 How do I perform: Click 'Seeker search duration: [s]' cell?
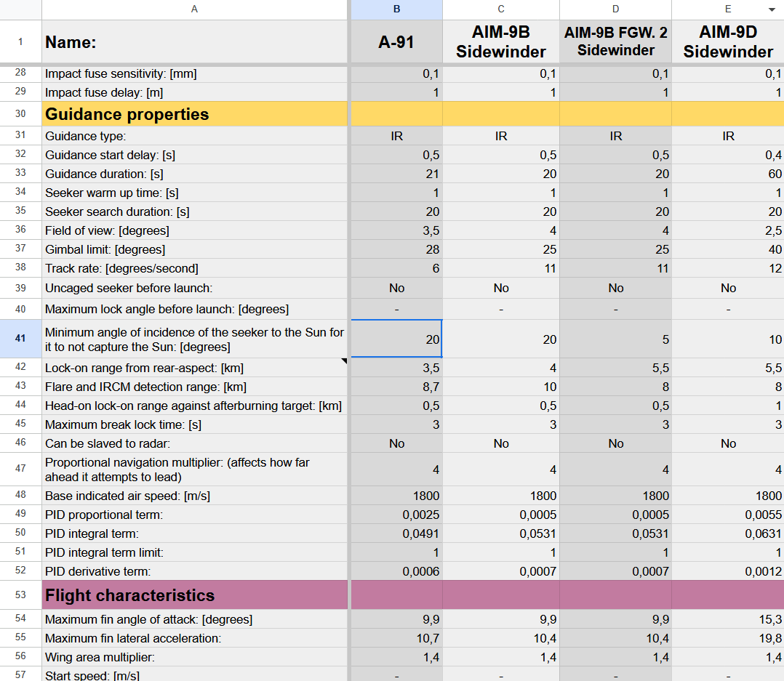click(x=194, y=211)
